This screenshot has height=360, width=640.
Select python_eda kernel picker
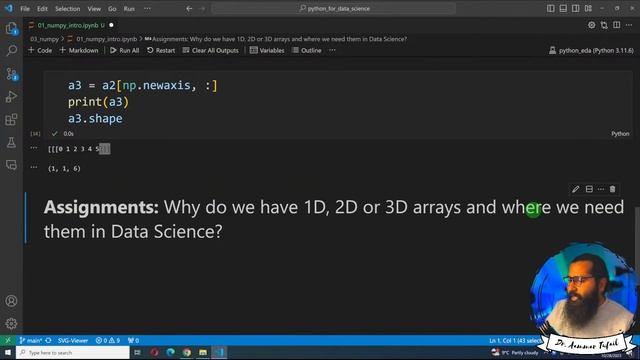[x=591, y=50]
